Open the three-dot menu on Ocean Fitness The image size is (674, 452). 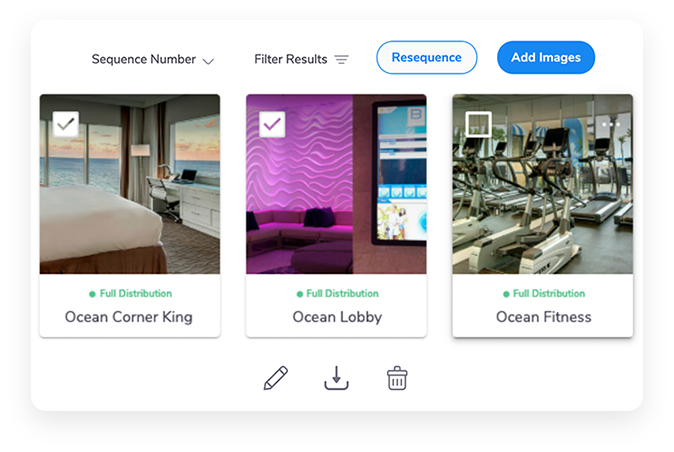pyautogui.click(x=611, y=124)
